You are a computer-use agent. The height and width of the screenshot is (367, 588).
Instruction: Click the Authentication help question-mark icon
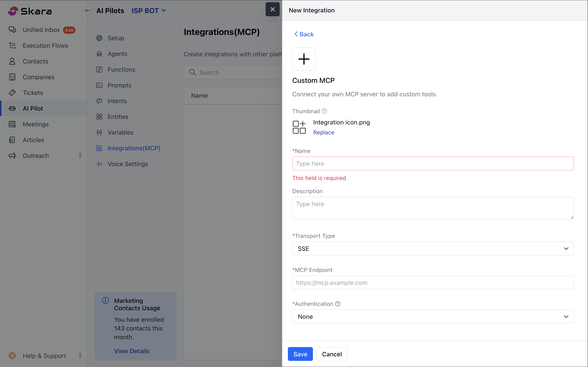[338, 304]
